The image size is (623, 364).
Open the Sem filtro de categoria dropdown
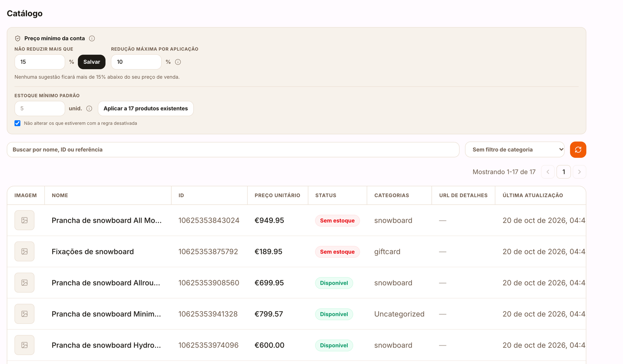tap(515, 150)
